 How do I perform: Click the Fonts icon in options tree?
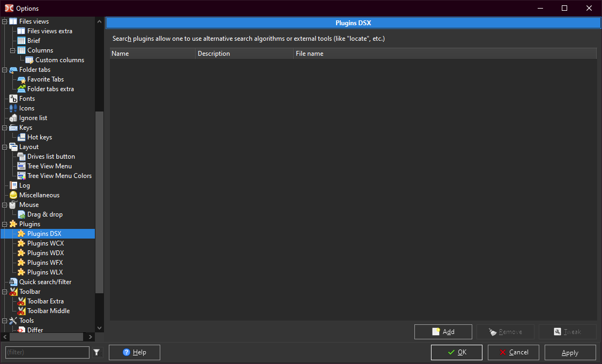(x=13, y=99)
